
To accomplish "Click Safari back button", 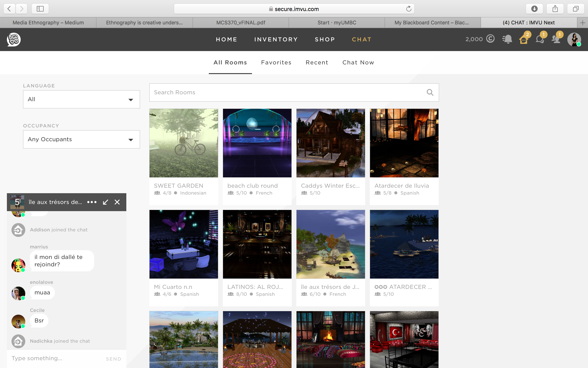I will pos(9,9).
